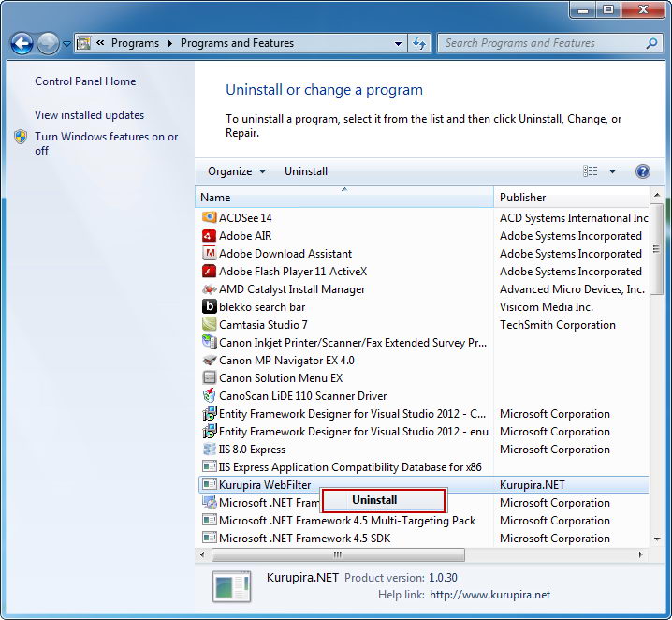Open Control Panel Home link

point(85,81)
